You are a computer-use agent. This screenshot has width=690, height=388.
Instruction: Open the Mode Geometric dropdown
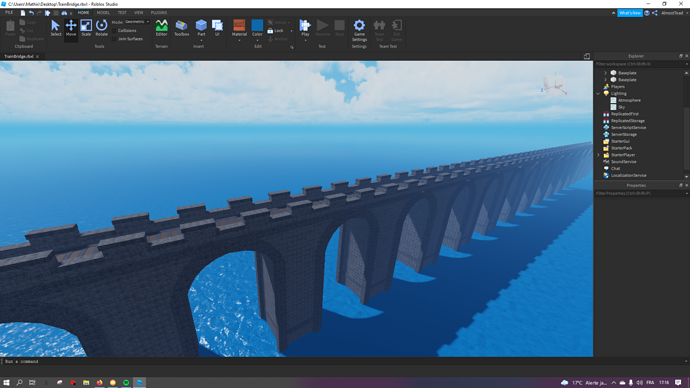coord(137,22)
